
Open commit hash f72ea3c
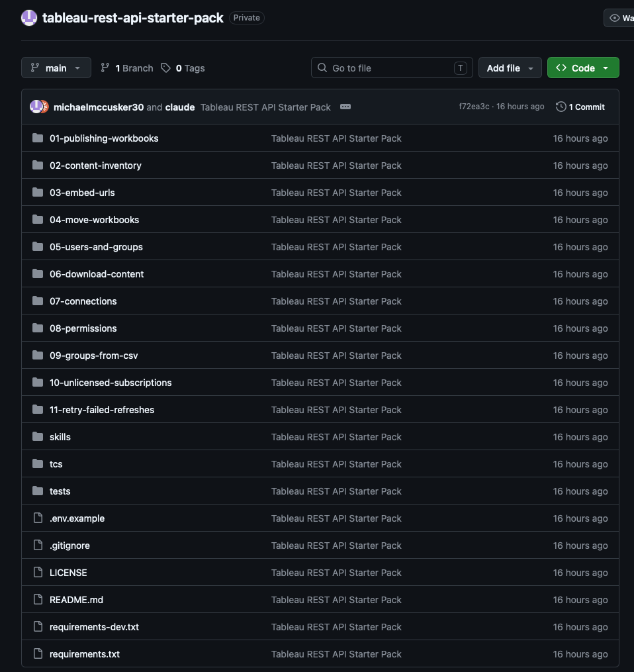(x=474, y=107)
